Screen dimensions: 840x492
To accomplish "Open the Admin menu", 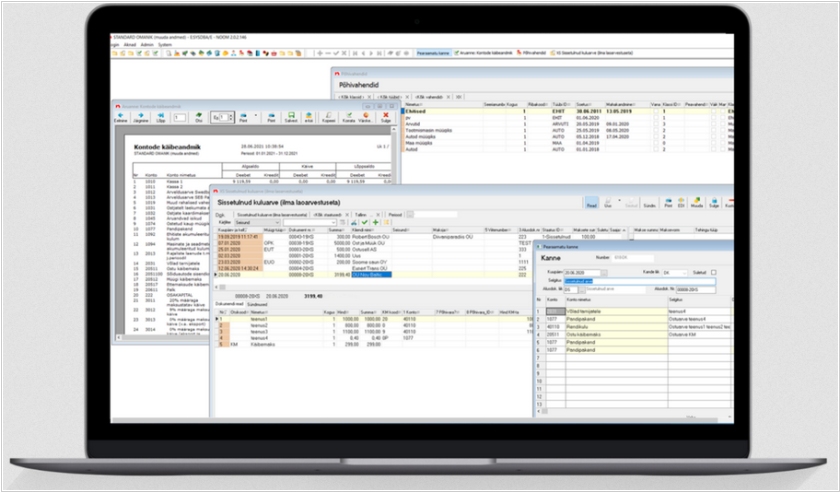I will 146,45.
